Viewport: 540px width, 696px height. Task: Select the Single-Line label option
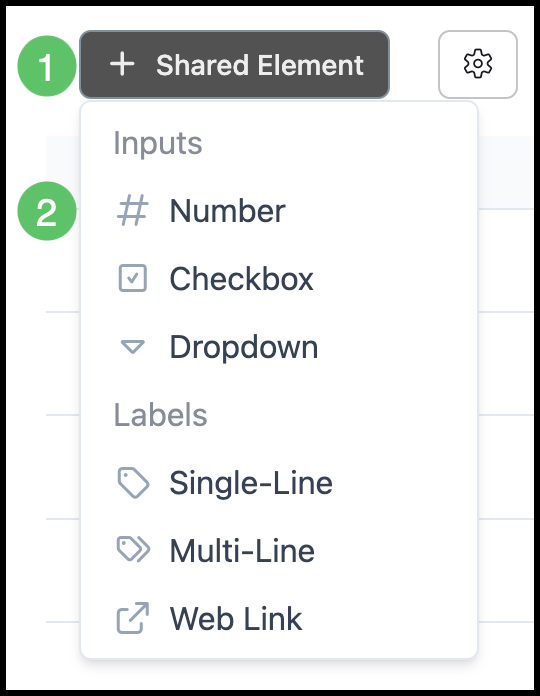279,482
